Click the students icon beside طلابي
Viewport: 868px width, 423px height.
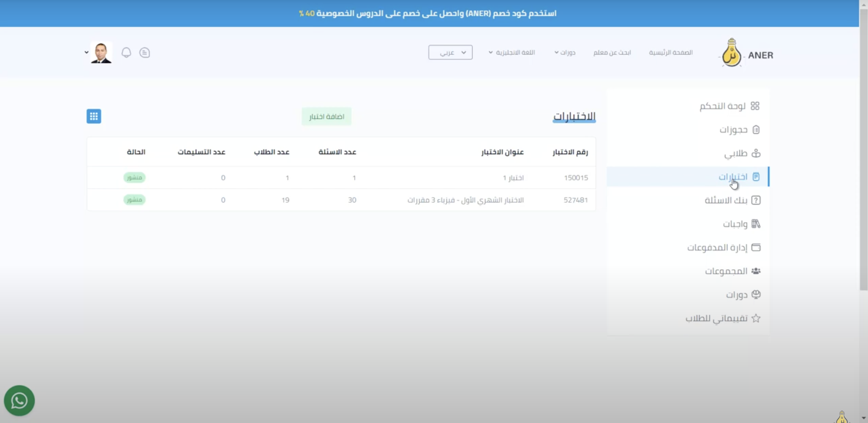tap(756, 153)
